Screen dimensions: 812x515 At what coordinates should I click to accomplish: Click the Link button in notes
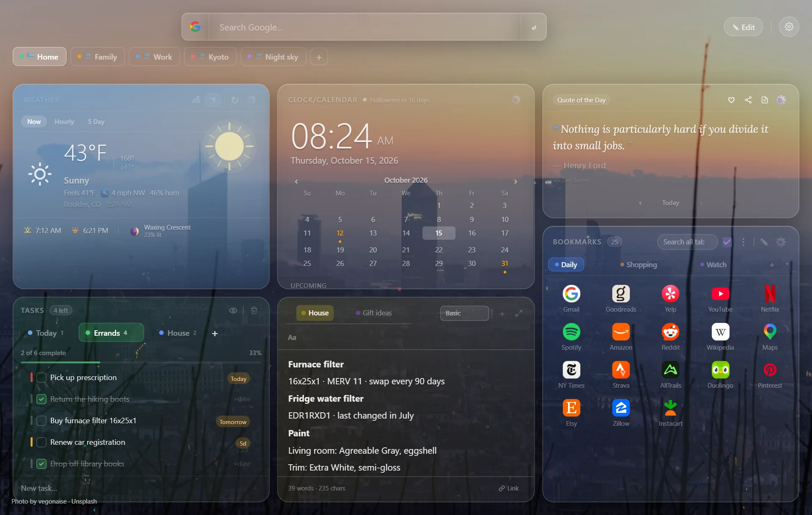point(509,488)
